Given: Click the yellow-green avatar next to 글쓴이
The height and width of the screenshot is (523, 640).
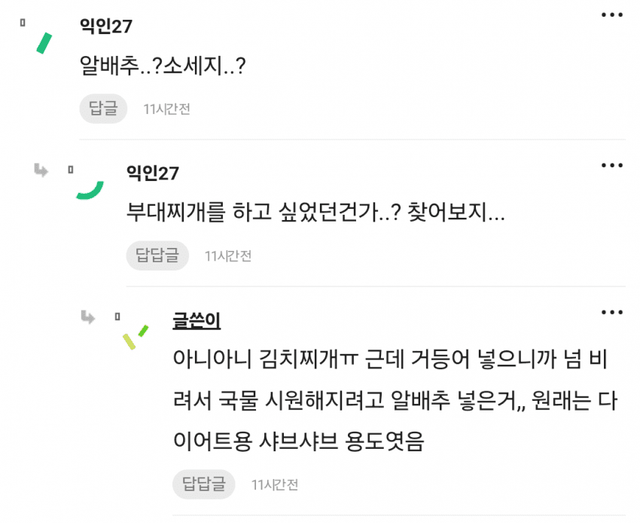Looking at the screenshot, I should (x=133, y=337).
